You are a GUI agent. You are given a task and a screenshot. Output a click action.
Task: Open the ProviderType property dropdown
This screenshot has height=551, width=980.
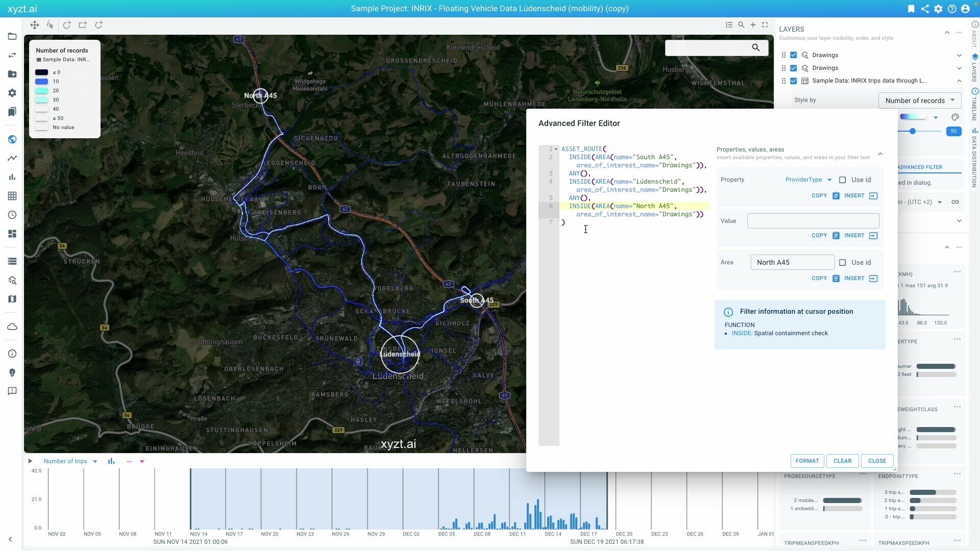808,180
